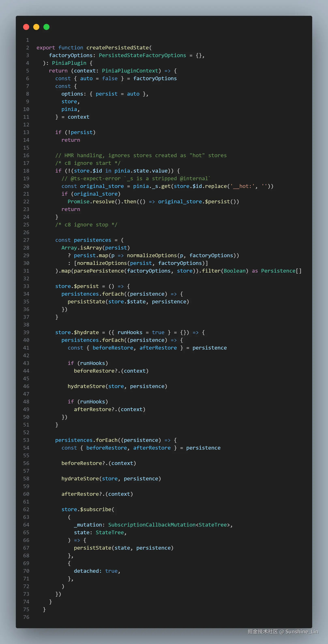The height and width of the screenshot is (644, 328).
Task: Select the '@ts-expect-error' comment line
Action: click(x=136, y=178)
